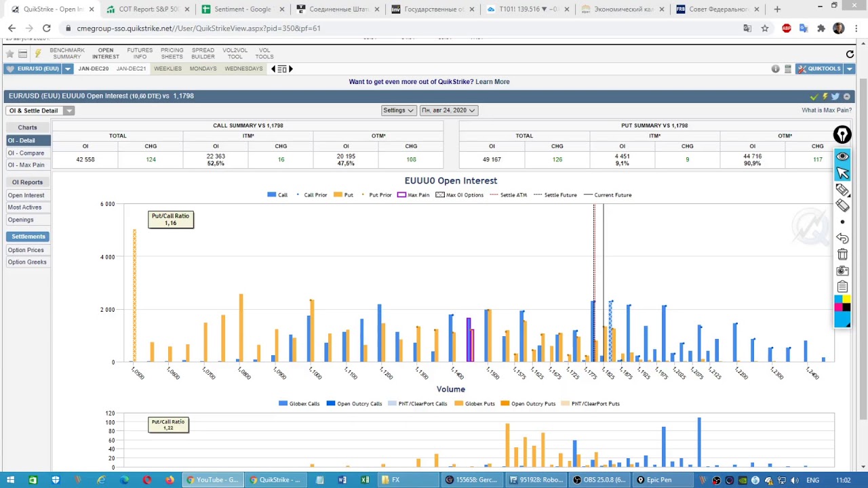Open the What is Max Pain? link
Screen dimensions: 868x488
[827, 110]
